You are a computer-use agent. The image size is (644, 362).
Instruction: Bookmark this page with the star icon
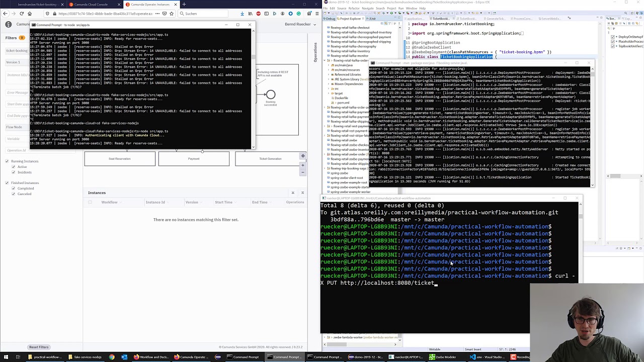(x=172, y=14)
